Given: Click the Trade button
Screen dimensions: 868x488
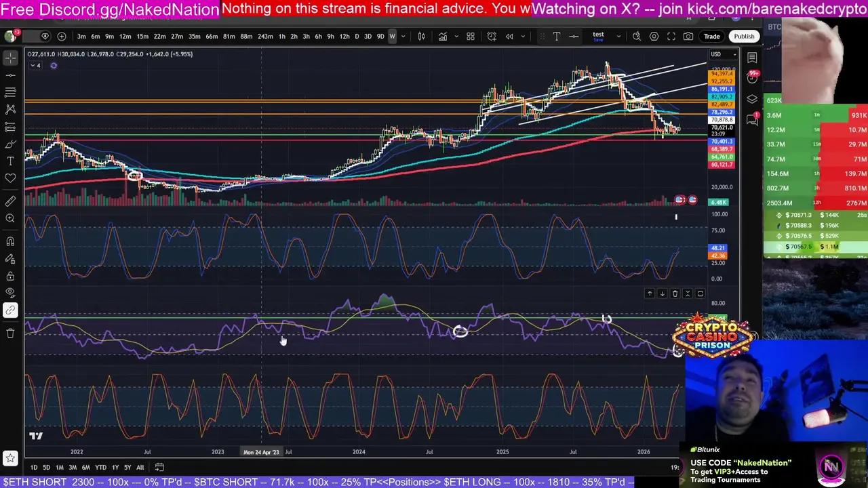Looking at the screenshot, I should [x=711, y=36].
